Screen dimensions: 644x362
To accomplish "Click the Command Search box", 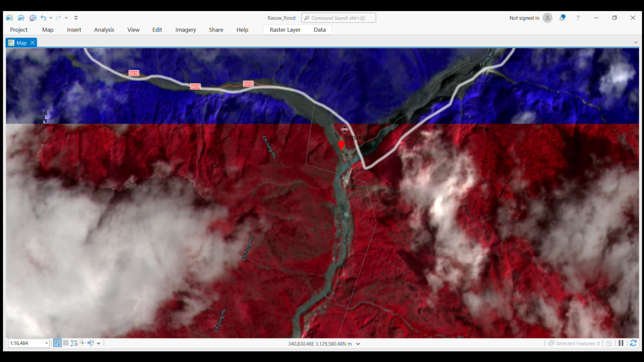I will (x=338, y=18).
